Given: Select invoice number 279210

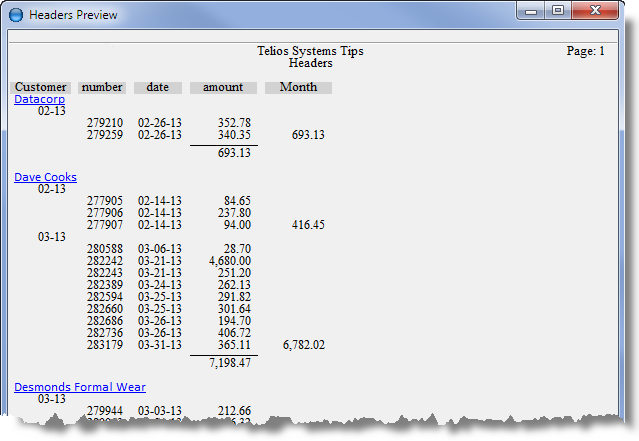Looking at the screenshot, I should click(105, 123).
